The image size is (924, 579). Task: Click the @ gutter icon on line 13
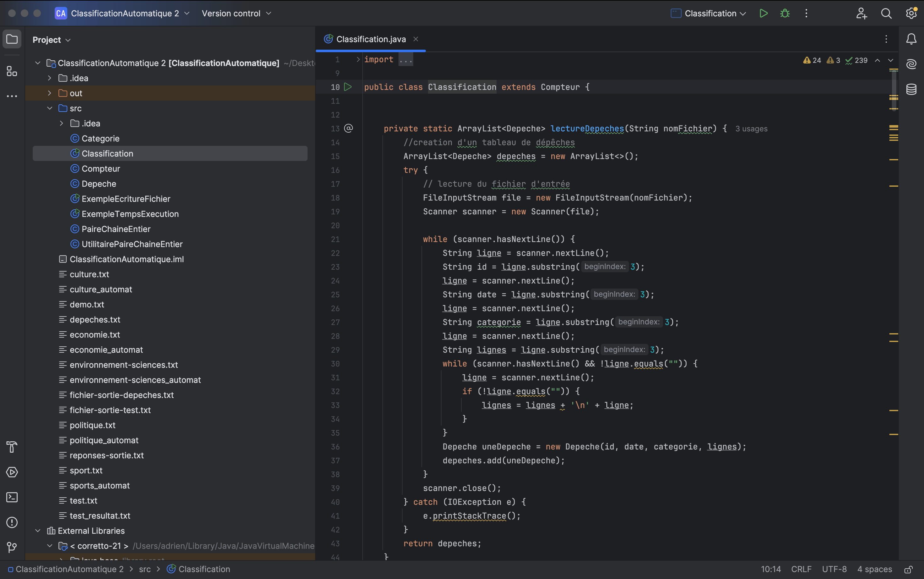[x=348, y=128]
